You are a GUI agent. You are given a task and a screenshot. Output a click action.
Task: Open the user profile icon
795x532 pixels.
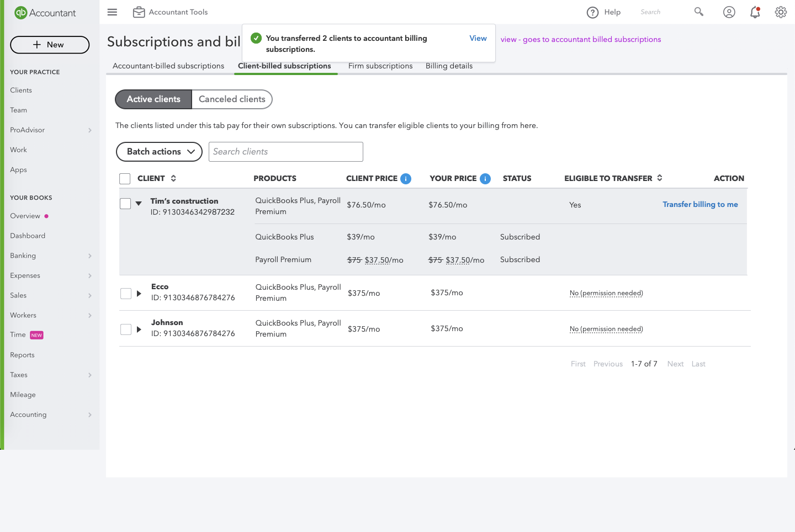pyautogui.click(x=729, y=12)
